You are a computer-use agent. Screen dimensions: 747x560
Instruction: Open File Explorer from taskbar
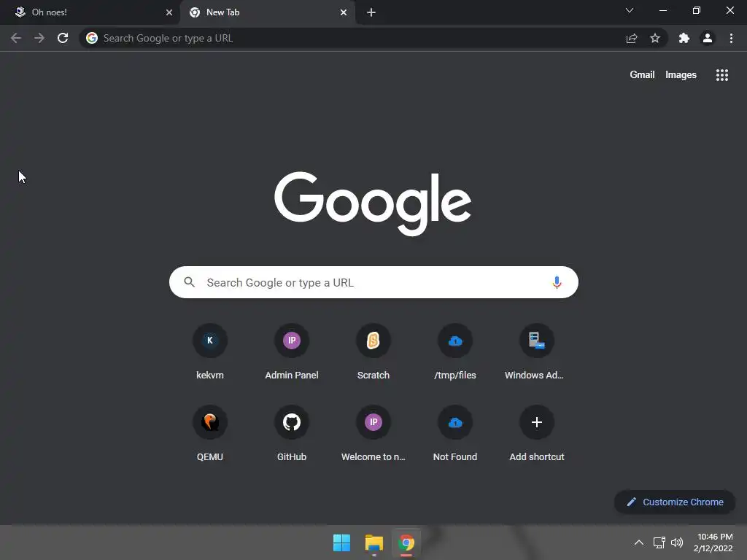click(374, 542)
